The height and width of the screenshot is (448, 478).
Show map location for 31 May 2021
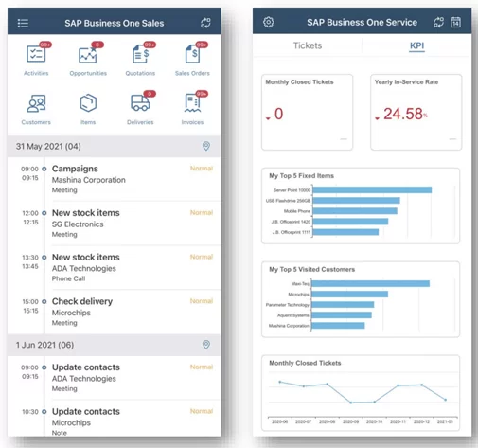click(206, 146)
